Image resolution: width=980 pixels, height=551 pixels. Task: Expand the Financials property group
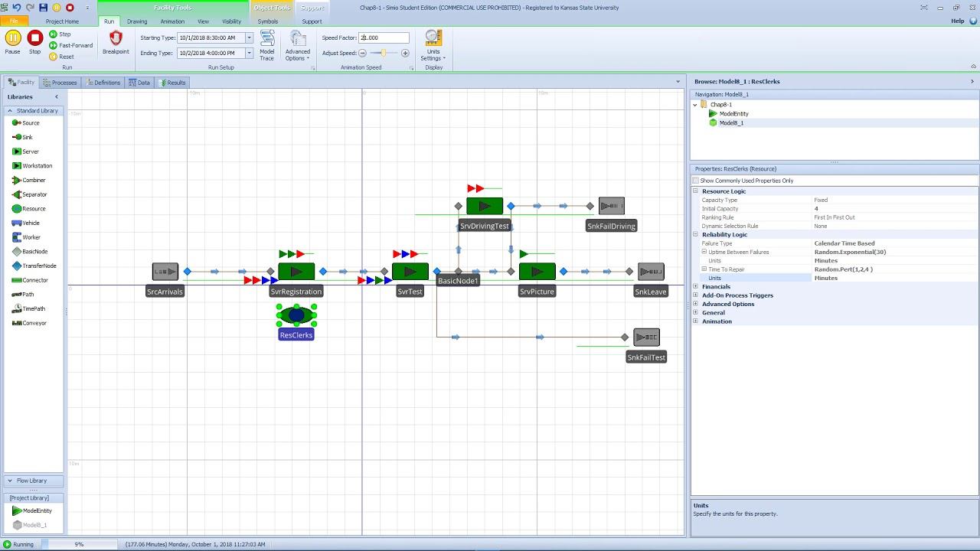tap(696, 287)
